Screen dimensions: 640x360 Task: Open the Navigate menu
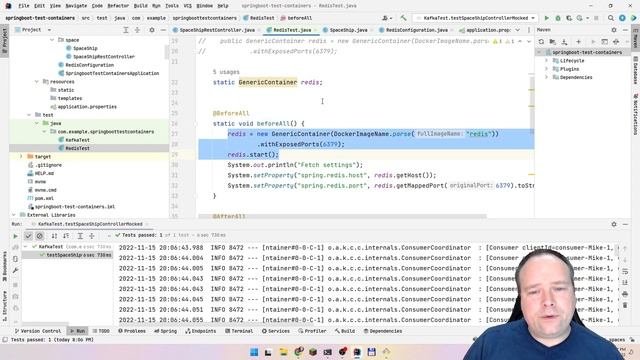[76, 6]
